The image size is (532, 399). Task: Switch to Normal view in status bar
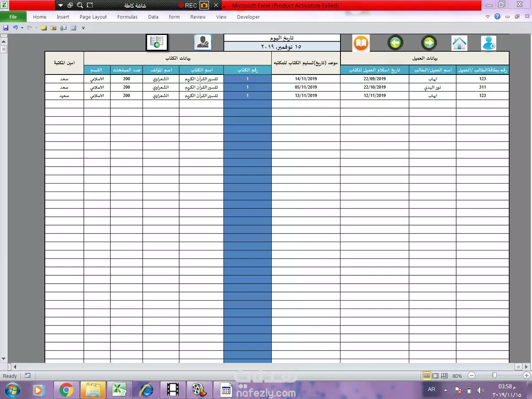click(426, 376)
